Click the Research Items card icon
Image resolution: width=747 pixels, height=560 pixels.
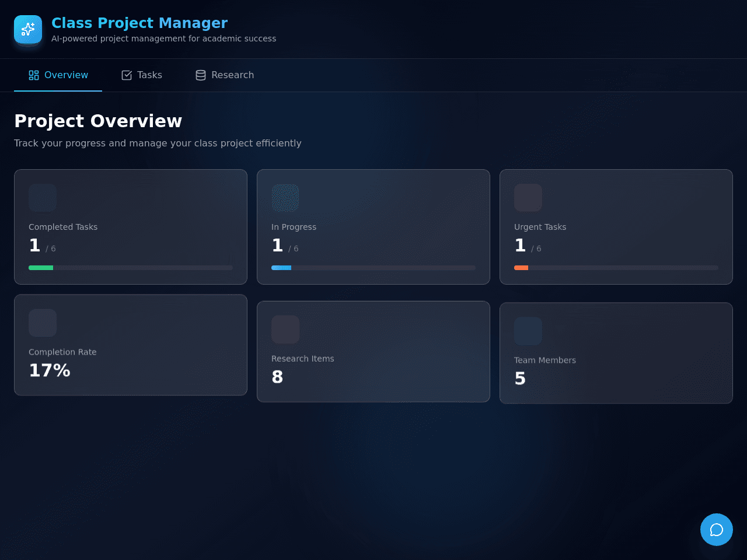tap(285, 330)
